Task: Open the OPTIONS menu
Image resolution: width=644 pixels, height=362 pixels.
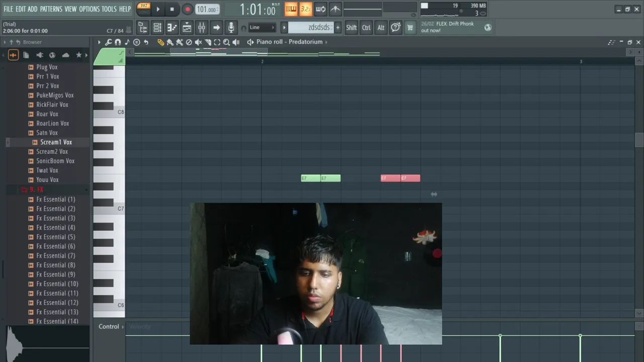Action: (89, 9)
